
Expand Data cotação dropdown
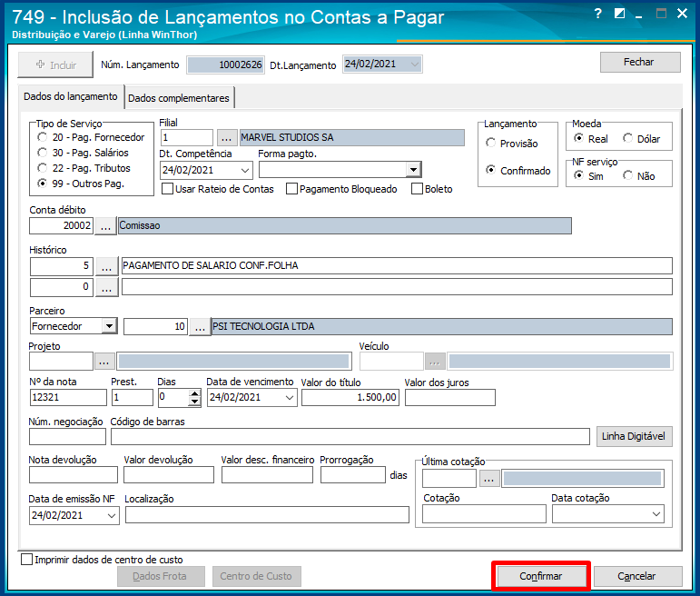coord(656,514)
